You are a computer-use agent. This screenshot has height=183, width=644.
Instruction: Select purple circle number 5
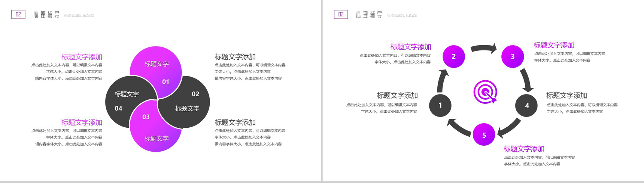[484, 134]
